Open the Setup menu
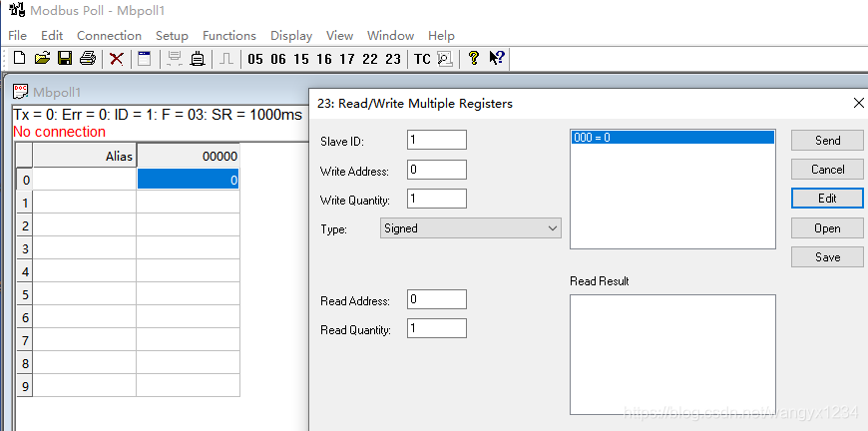The image size is (868, 431). point(172,35)
